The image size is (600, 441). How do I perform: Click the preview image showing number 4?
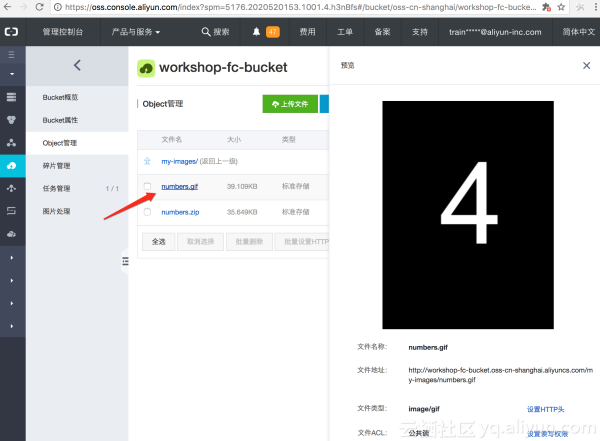coord(468,213)
